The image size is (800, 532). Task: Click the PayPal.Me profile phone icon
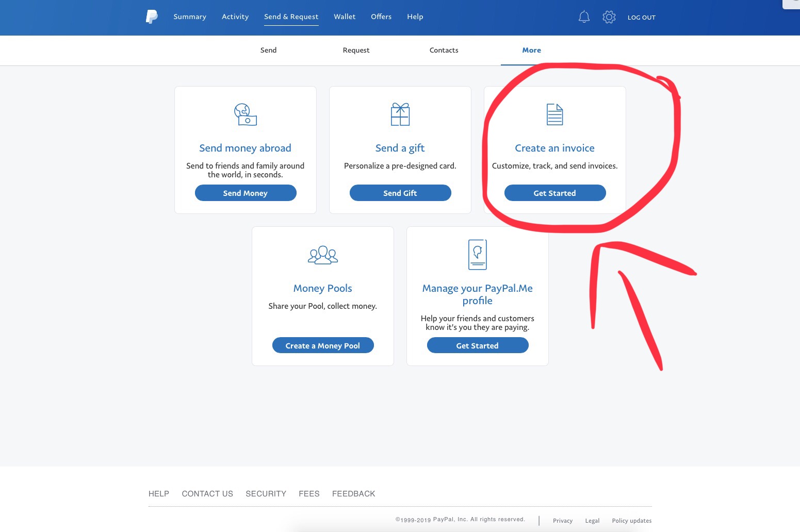pyautogui.click(x=478, y=255)
